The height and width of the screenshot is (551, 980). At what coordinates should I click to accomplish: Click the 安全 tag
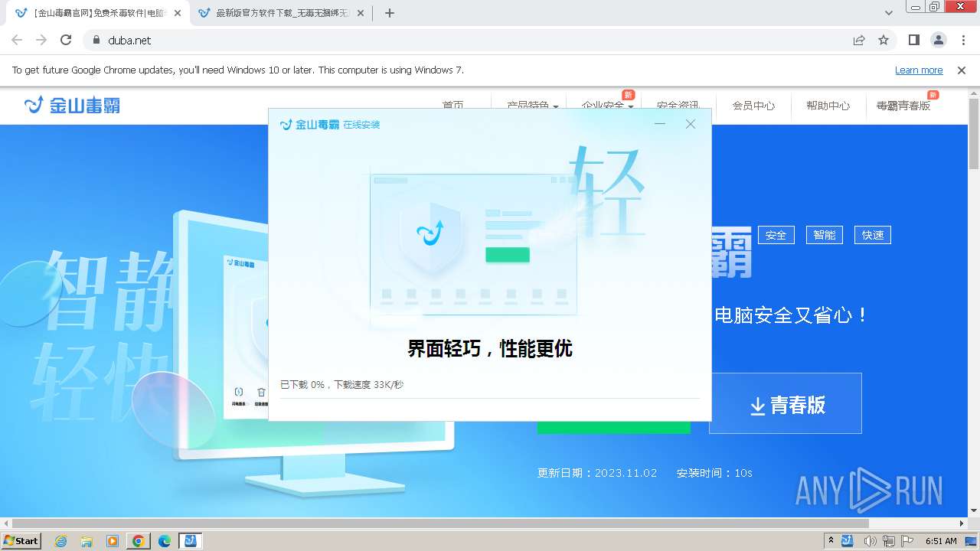coord(776,235)
